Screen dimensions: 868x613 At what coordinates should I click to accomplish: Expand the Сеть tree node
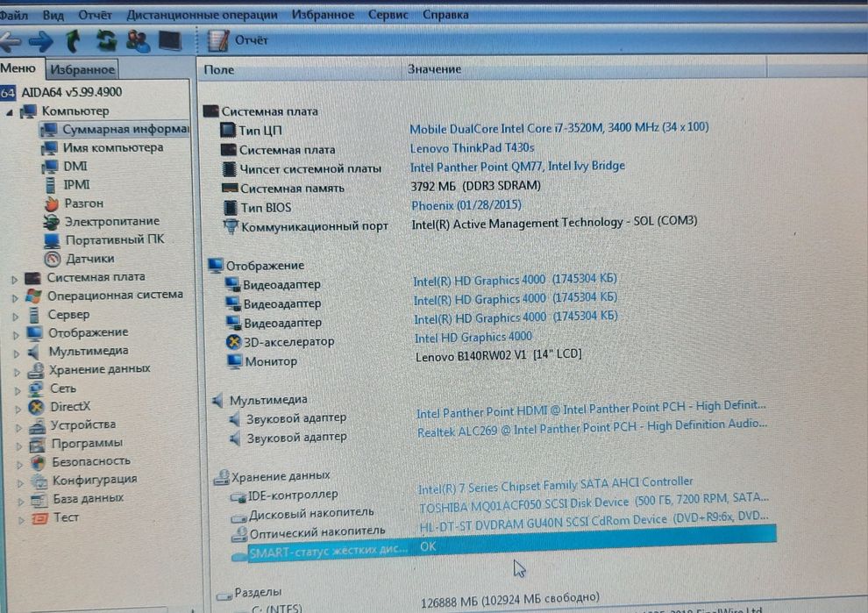click(x=18, y=391)
